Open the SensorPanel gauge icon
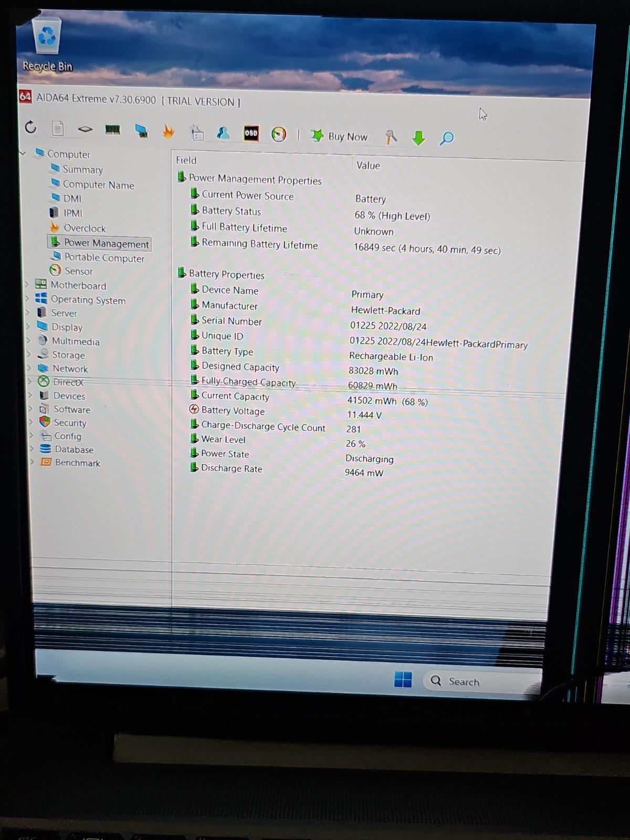This screenshot has height=840, width=630. 279,135
